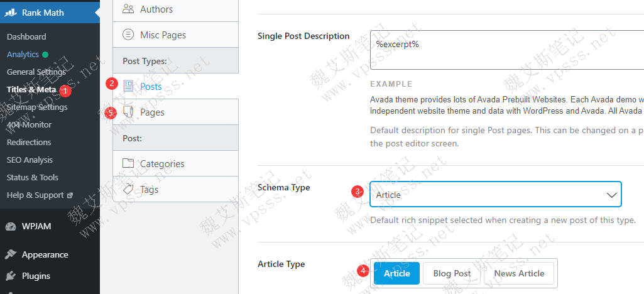This screenshot has width=644, height=294.
Task: Click the Pages icon in post types
Action: click(x=128, y=112)
